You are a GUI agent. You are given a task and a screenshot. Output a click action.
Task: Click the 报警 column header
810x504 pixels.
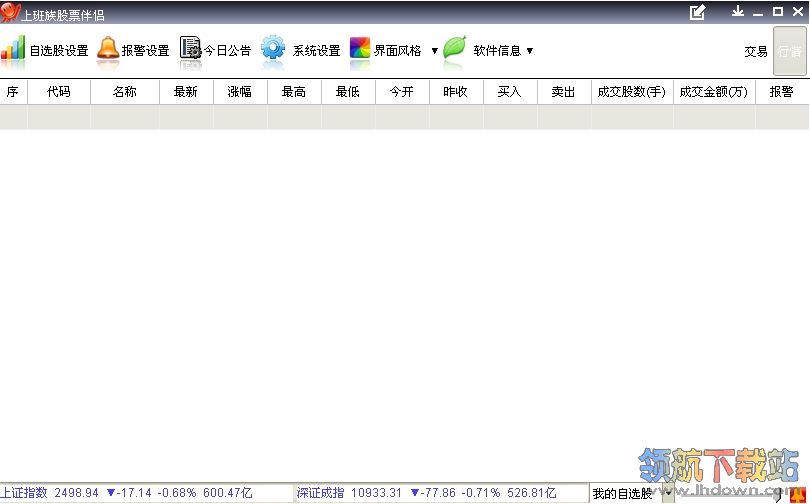tap(782, 92)
